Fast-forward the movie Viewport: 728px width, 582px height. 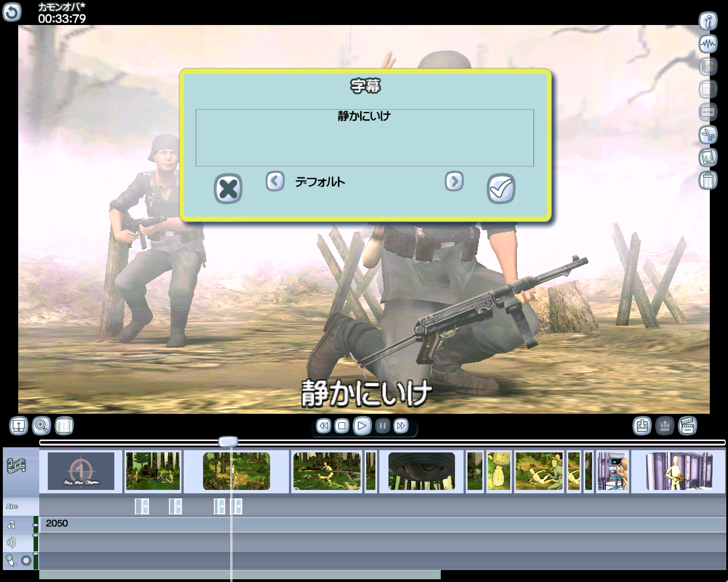point(401,426)
